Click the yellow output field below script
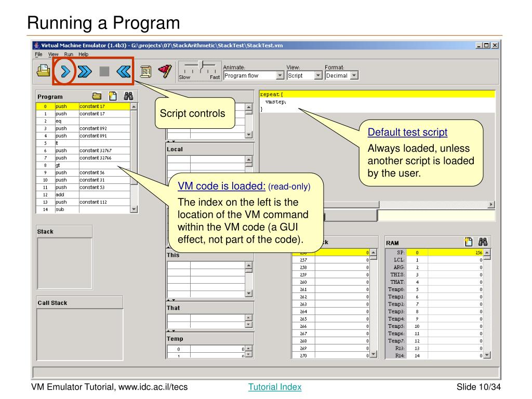 point(436,216)
